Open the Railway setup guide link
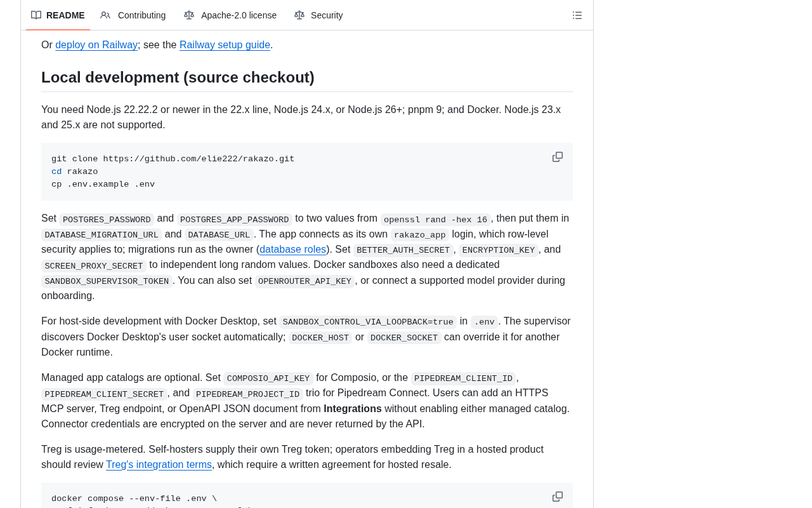This screenshot has height=508, width=812. pos(225,45)
